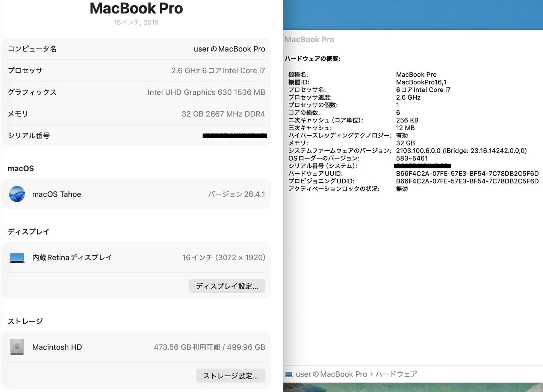Click 'userのMacBook Pro' in the path bar
This screenshot has width=543, height=392.
tap(331, 374)
